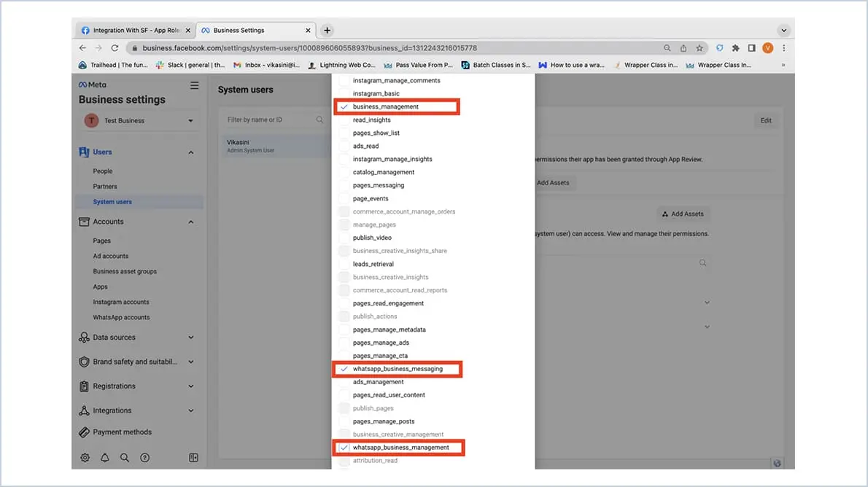Expand the Integrations section
Screen dimensions: 868x487
[191, 410]
